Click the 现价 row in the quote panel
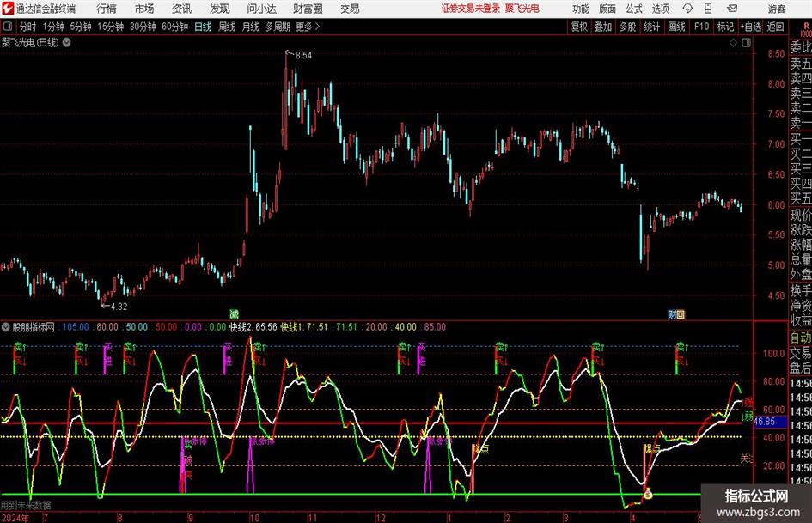Screen dimensions: 812x523 [801, 215]
